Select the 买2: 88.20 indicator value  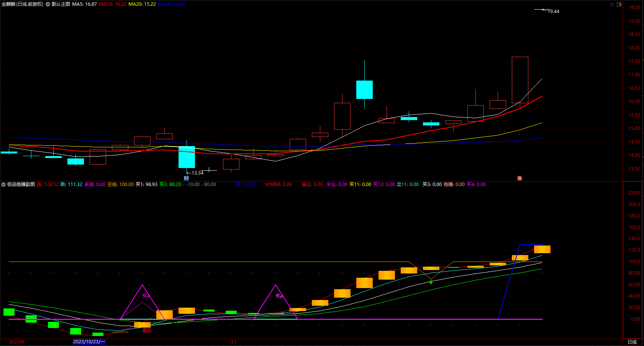click(170, 185)
